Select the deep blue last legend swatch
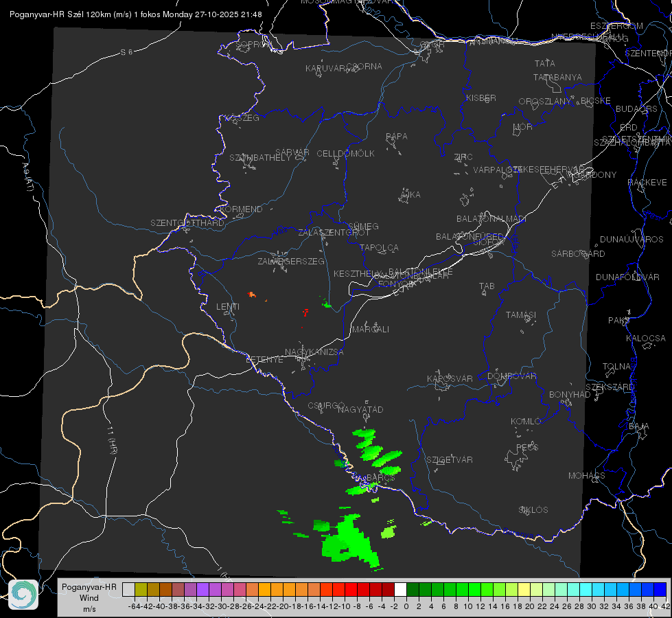The image size is (672, 618). [660, 589]
